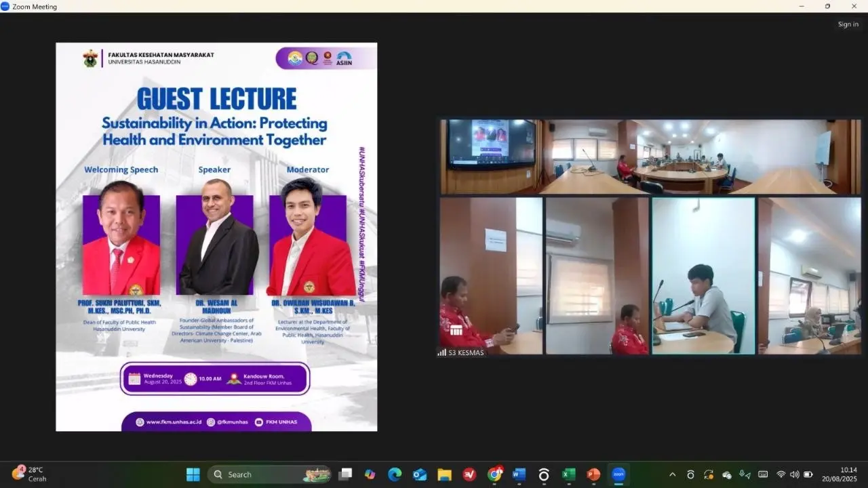Screen dimensions: 868x488
Task: Launch Google Chrome from the taskbar
Action: coord(495,474)
